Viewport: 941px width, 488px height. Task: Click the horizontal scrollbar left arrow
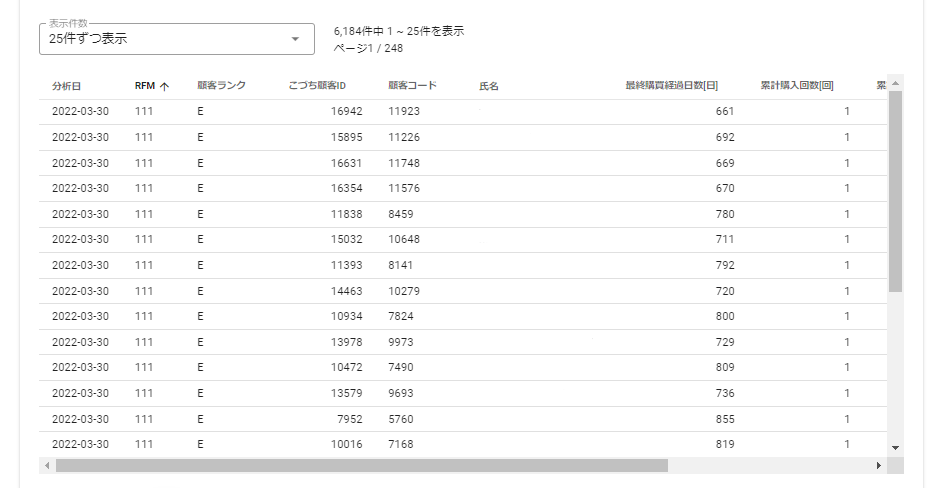coord(46,466)
